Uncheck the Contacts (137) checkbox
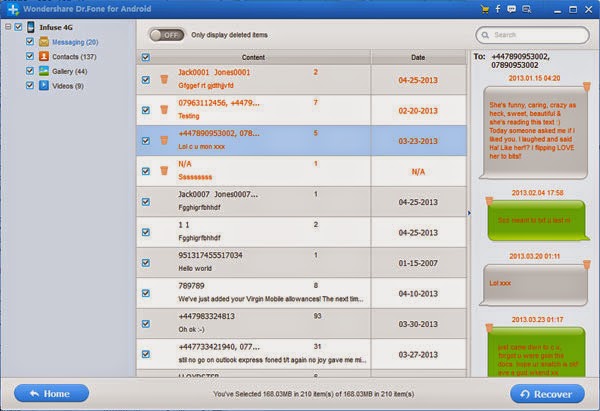600x411 pixels. tap(30, 56)
